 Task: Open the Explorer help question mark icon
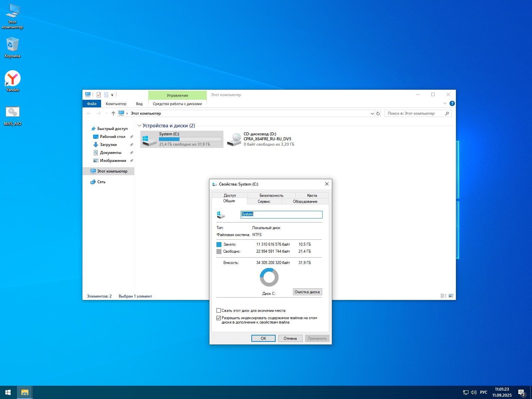tap(452, 103)
